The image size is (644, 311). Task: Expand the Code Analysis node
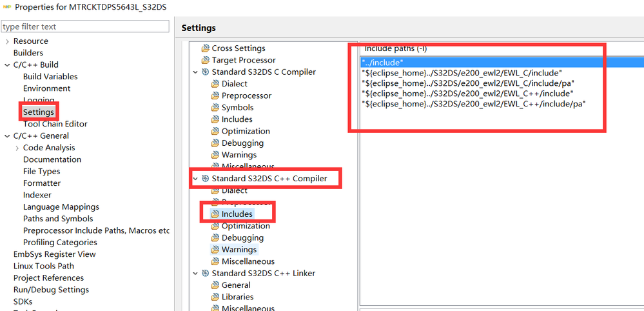[x=17, y=148]
